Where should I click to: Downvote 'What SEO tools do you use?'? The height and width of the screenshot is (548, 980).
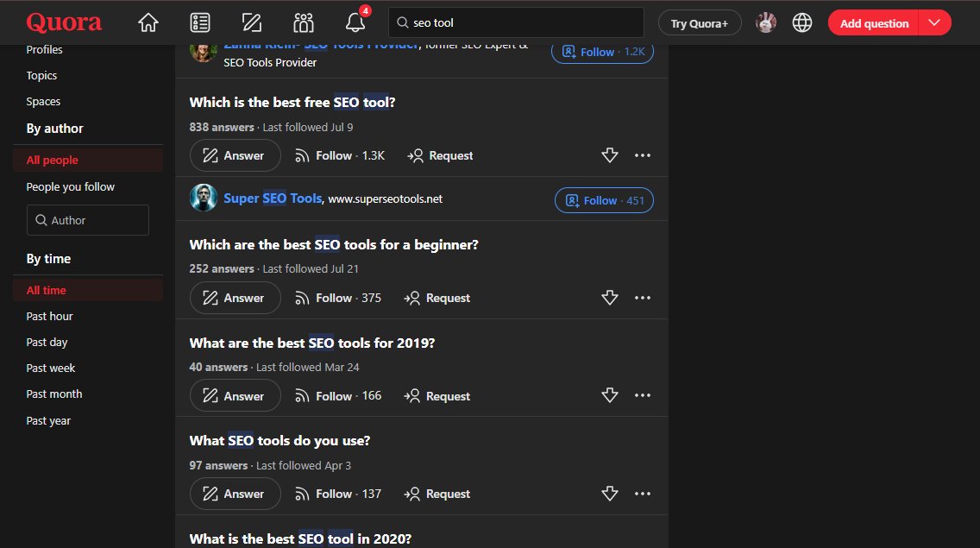coord(609,494)
